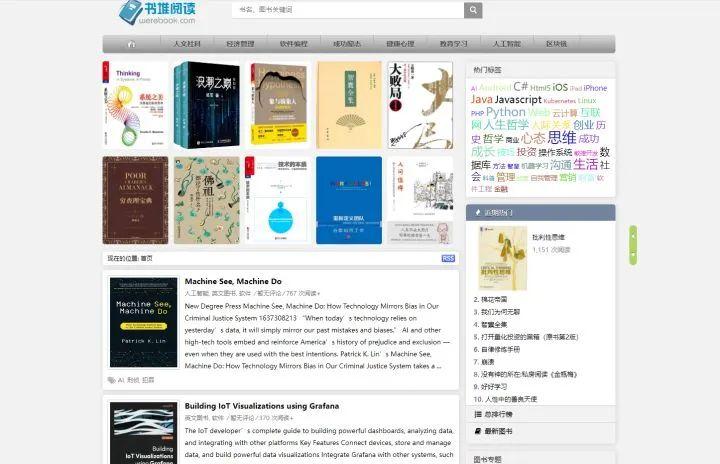The width and height of the screenshot is (720, 464).
Task: Open the 教育学习 navigation menu
Action: 453,44
